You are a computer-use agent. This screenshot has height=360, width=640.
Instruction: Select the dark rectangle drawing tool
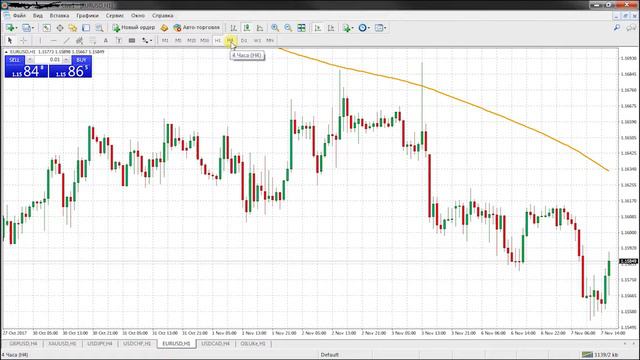(132, 40)
